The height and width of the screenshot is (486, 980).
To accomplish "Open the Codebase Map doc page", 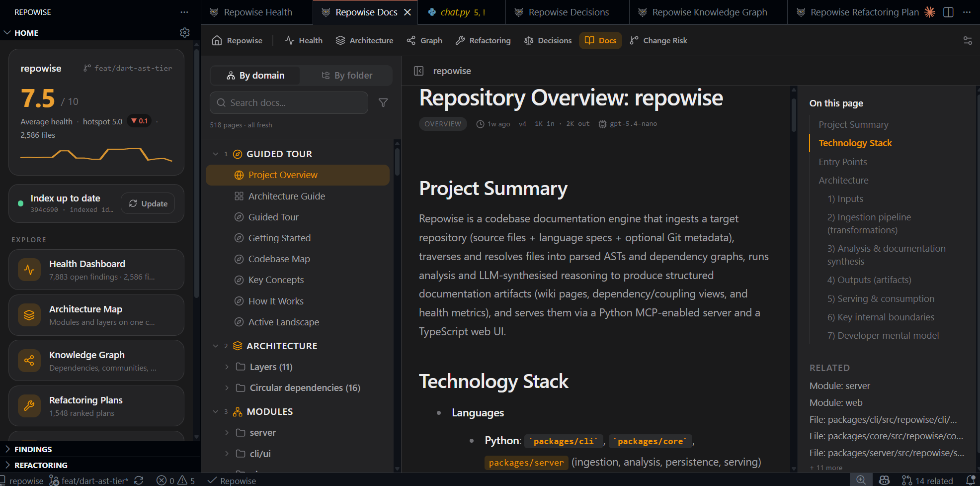I will 279,259.
